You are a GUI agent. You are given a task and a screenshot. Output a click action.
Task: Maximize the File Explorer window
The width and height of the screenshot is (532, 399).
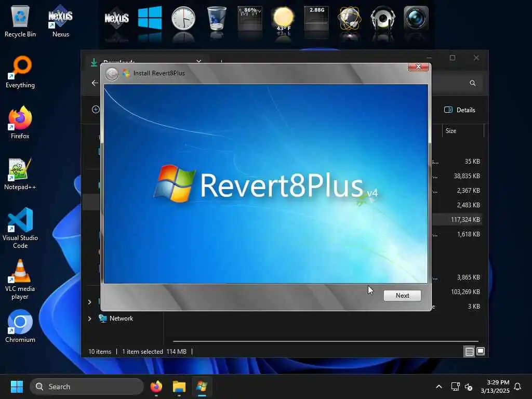pos(453,58)
